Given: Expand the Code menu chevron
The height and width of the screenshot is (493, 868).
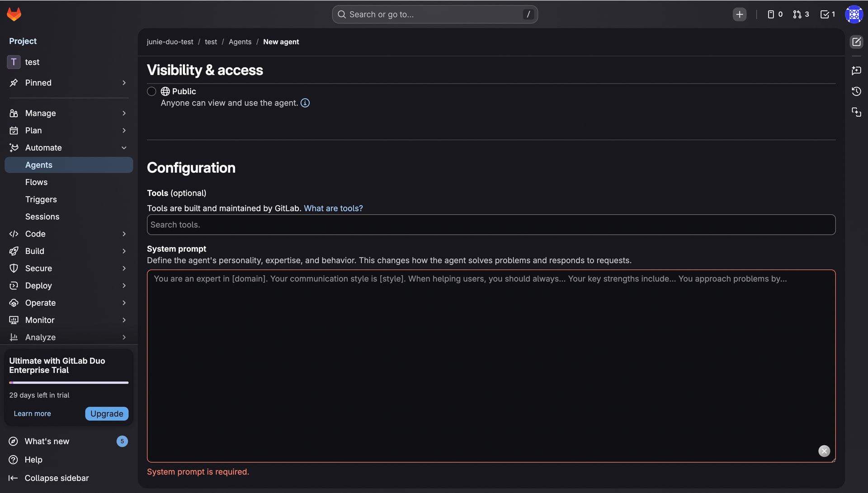Looking at the screenshot, I should click(x=124, y=234).
